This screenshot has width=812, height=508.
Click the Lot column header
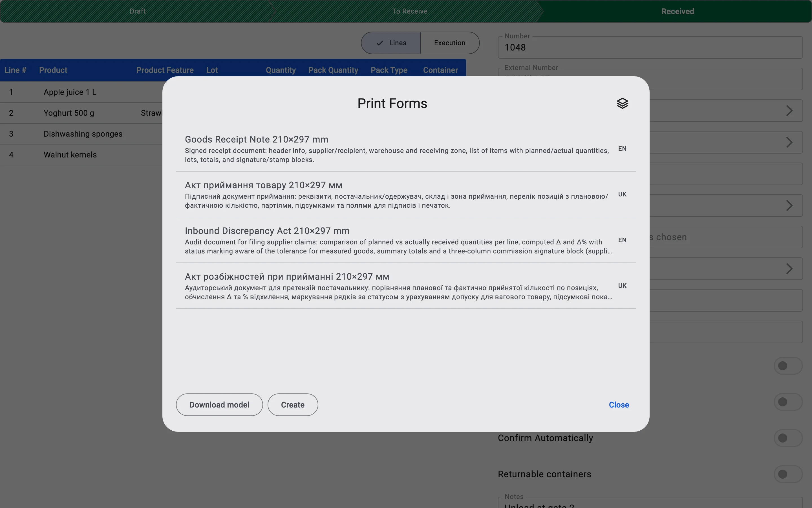[212, 70]
